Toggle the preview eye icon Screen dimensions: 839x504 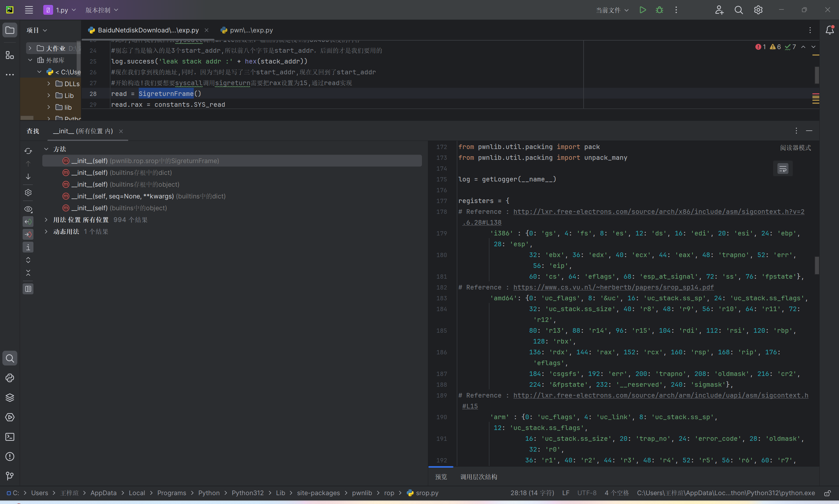click(28, 209)
